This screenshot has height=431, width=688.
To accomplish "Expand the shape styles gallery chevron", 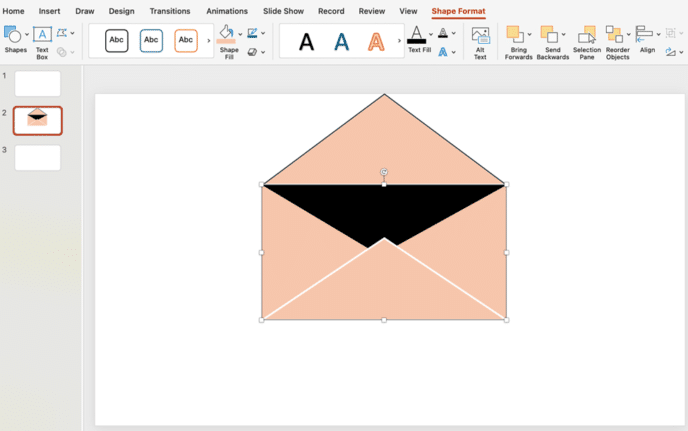I will 208,41.
